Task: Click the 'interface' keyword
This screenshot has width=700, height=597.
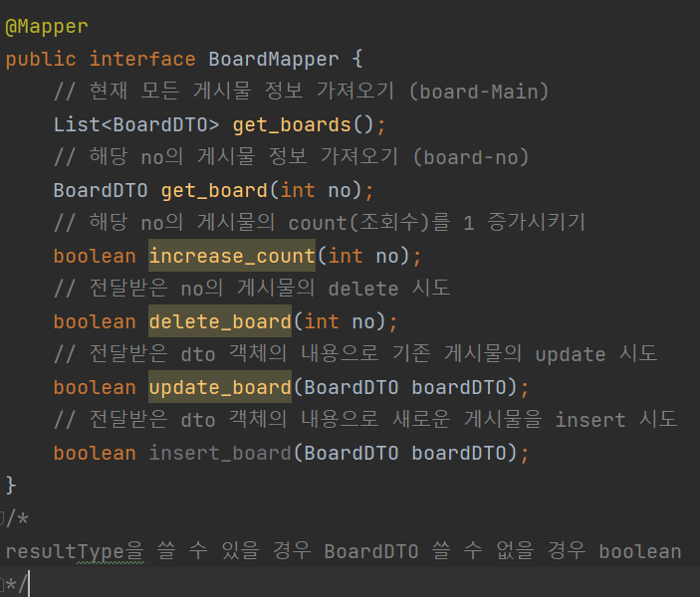Action: click(x=142, y=59)
